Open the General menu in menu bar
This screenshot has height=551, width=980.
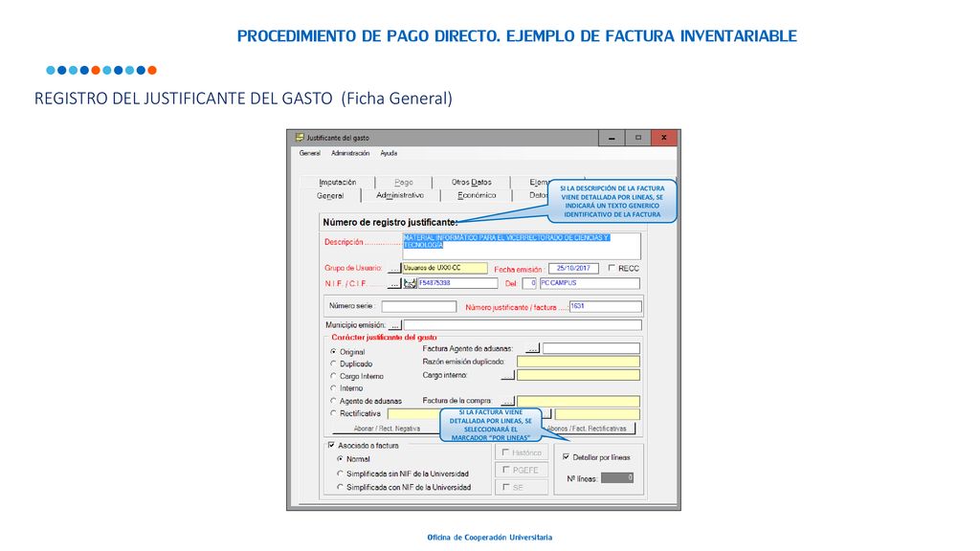click(309, 153)
